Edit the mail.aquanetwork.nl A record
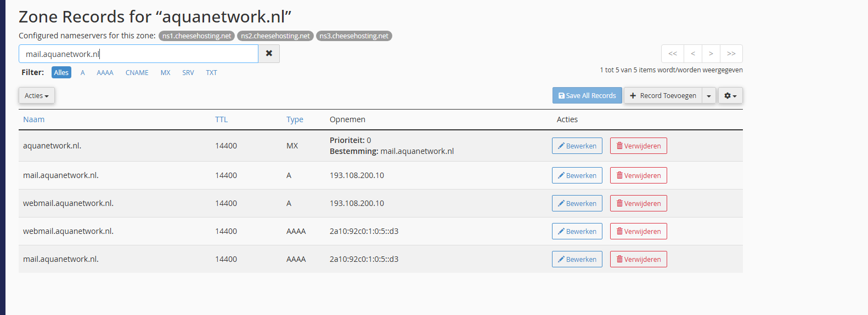Screen dimensions: 868x315 click(577, 176)
